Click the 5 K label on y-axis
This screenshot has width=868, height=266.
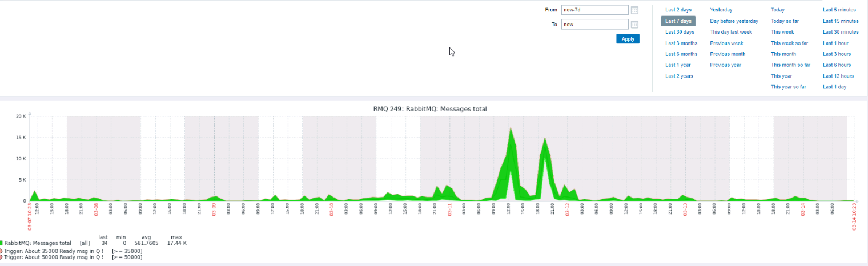point(22,180)
